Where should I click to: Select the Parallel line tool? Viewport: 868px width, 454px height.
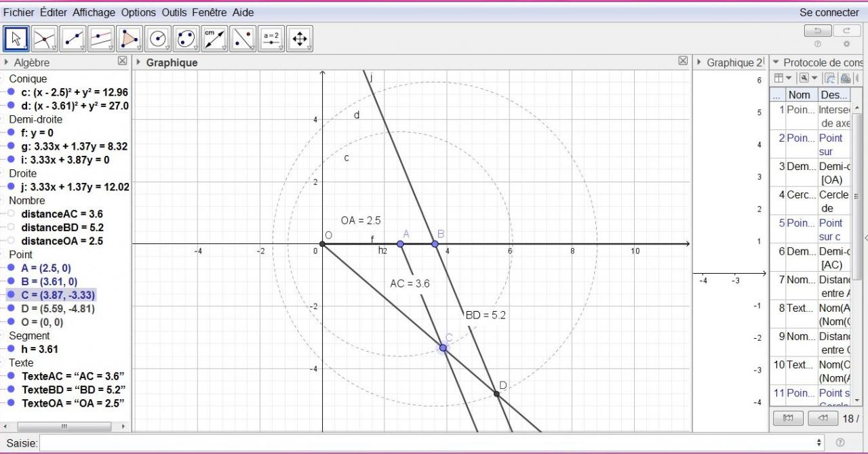[102, 39]
